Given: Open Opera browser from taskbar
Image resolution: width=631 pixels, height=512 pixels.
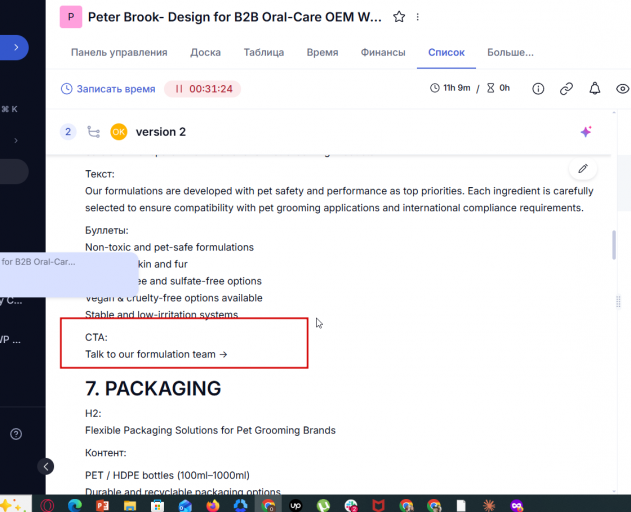Looking at the screenshot, I should [x=47, y=505].
